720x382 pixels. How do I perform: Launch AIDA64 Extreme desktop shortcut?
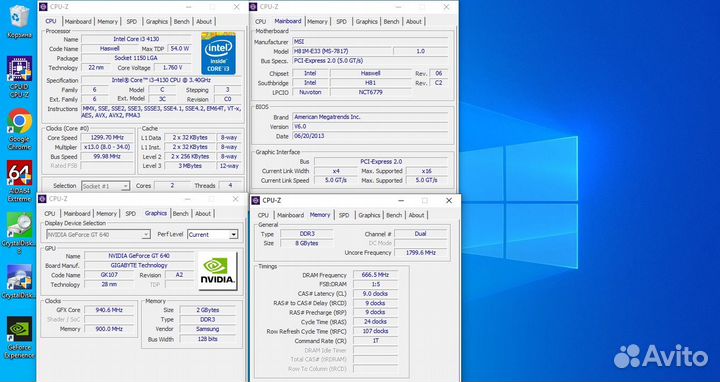click(x=19, y=181)
